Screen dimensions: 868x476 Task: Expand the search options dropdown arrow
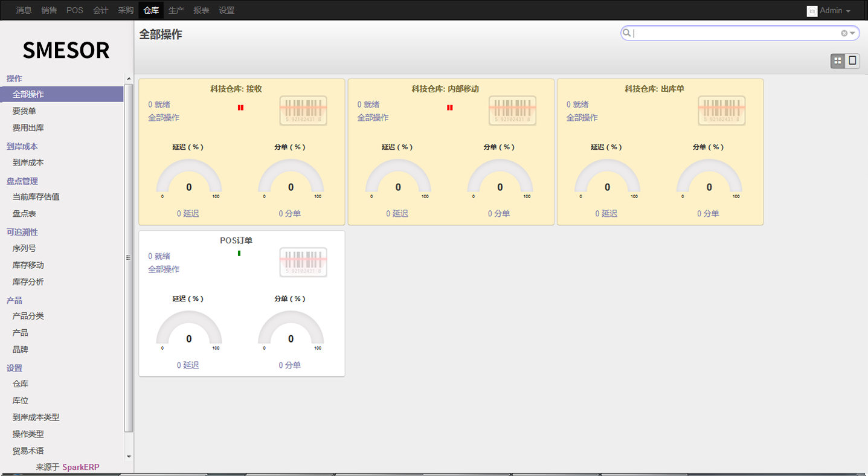tap(852, 33)
